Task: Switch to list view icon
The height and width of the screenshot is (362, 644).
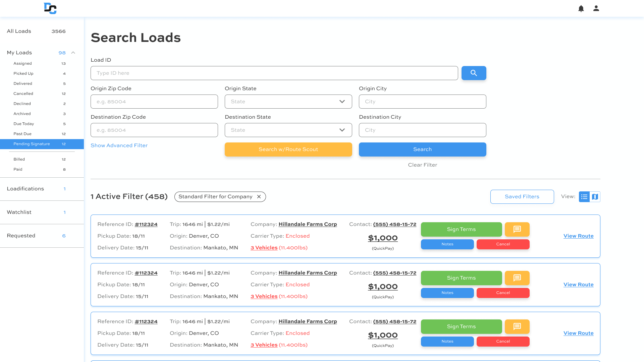Action: pos(584,197)
